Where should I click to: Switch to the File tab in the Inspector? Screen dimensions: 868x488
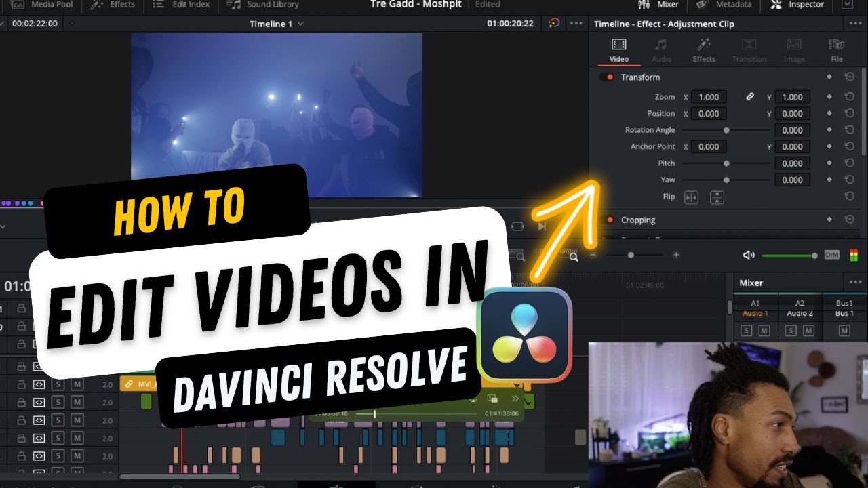837,51
